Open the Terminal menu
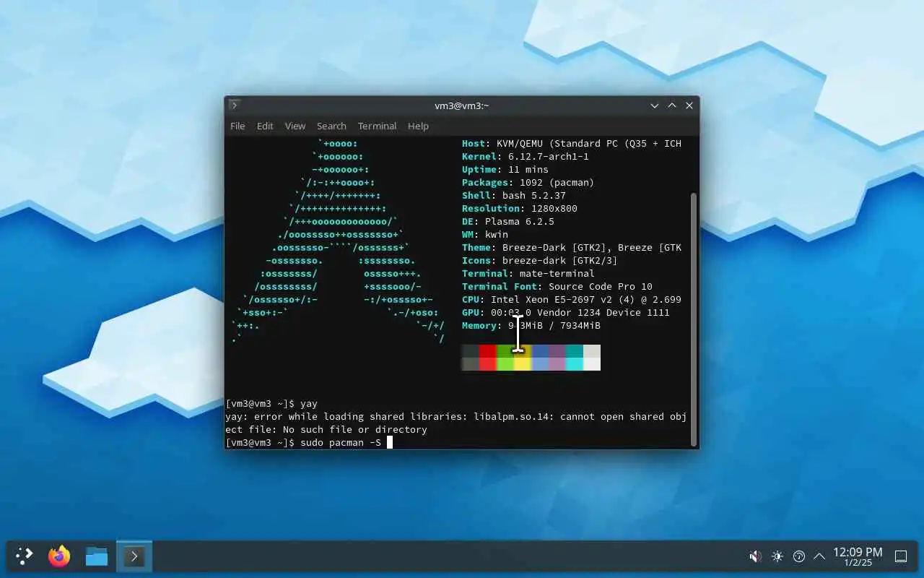The width and height of the screenshot is (924, 578). [x=377, y=126]
